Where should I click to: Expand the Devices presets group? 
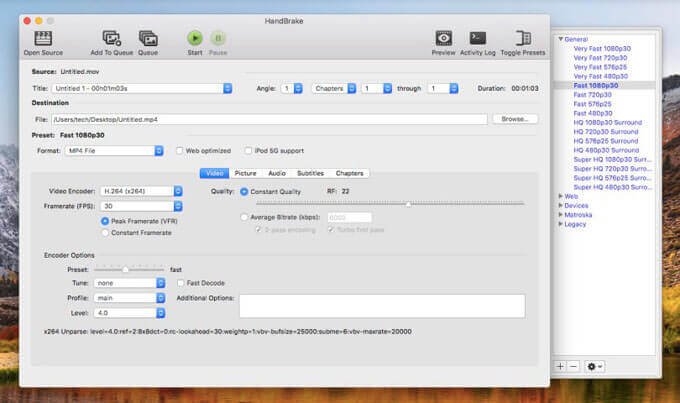click(x=560, y=205)
